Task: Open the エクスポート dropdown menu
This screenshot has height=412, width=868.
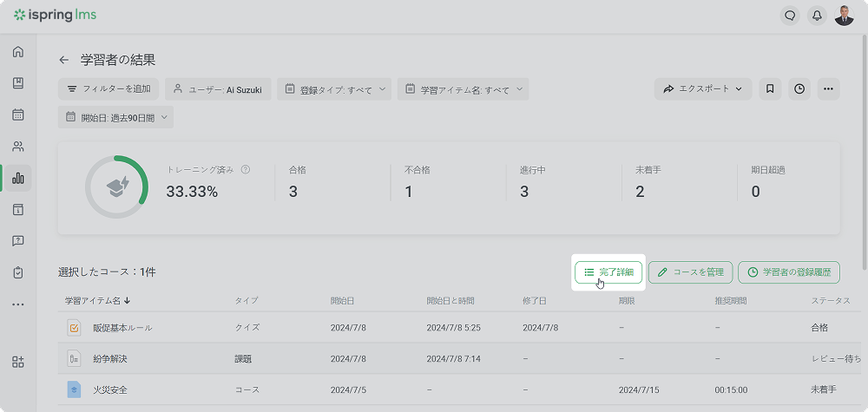Action: [x=703, y=88]
